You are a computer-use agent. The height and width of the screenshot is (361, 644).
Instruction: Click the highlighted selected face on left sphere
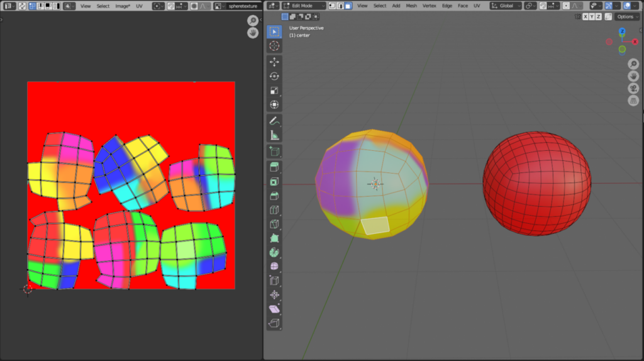coord(375,225)
